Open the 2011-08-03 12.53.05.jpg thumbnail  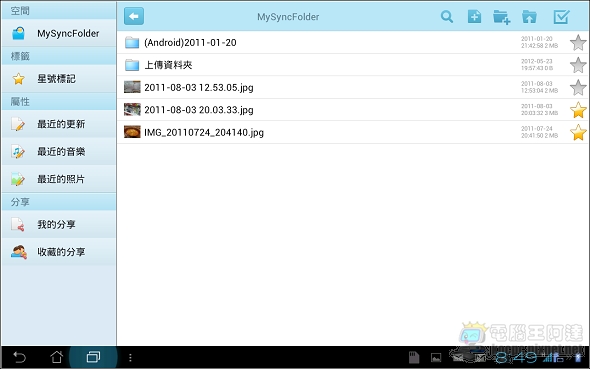[132, 87]
